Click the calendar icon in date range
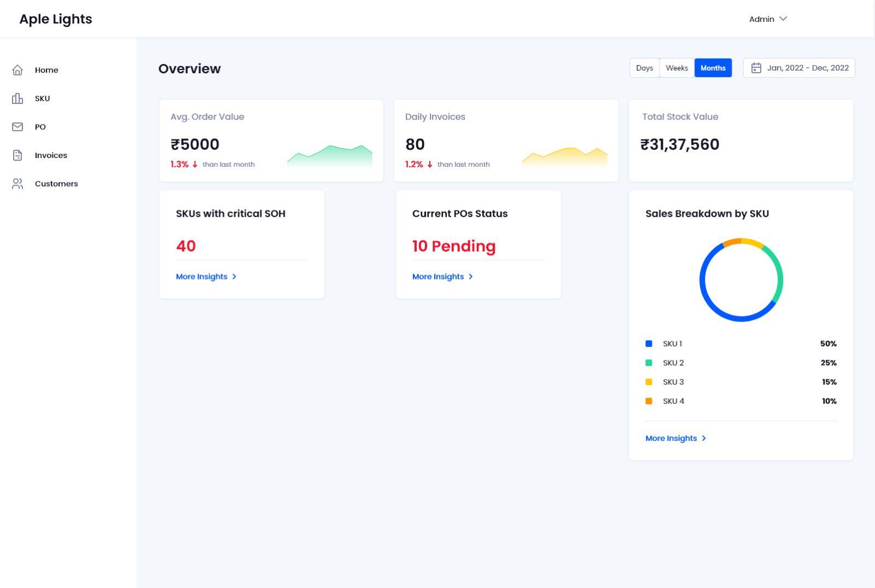 [756, 68]
